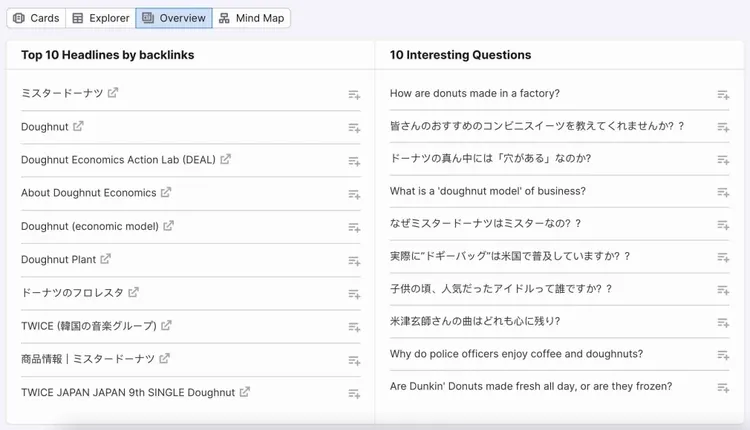
Task: Add Doughnut Economics Action Lab to list
Action: pos(354,161)
